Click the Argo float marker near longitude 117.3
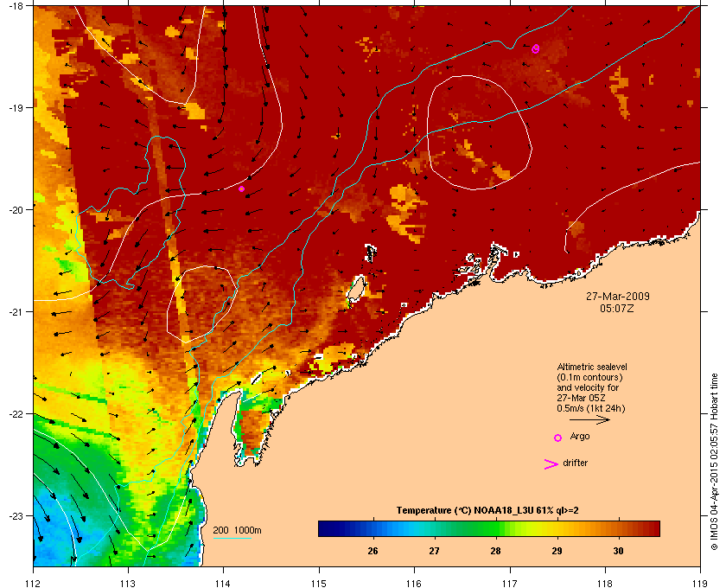 (x=536, y=48)
